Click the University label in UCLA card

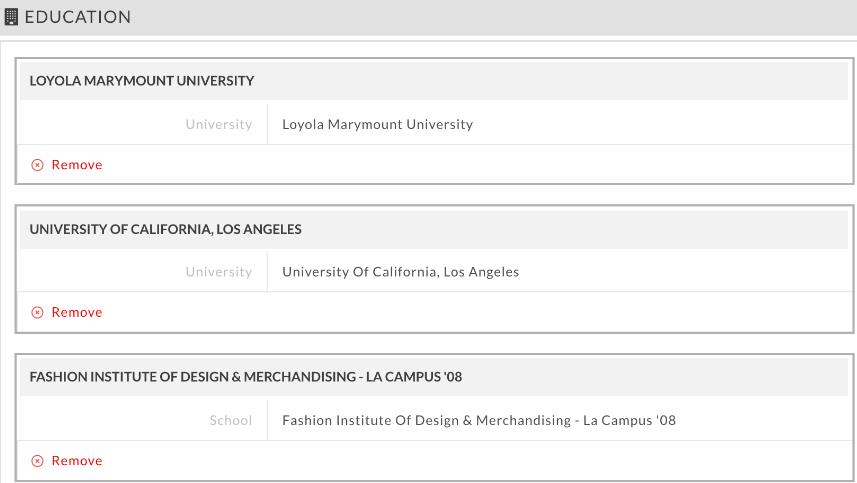click(x=219, y=272)
